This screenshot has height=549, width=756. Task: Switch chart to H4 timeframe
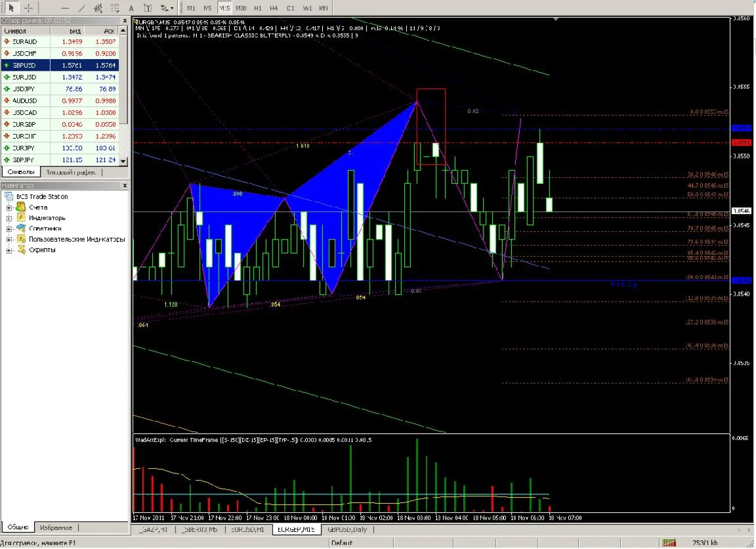(274, 8)
